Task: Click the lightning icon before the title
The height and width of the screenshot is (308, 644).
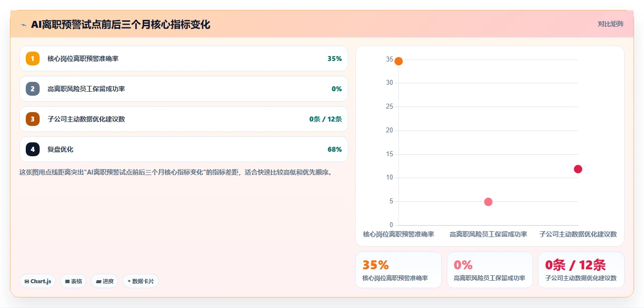Action: [x=23, y=24]
